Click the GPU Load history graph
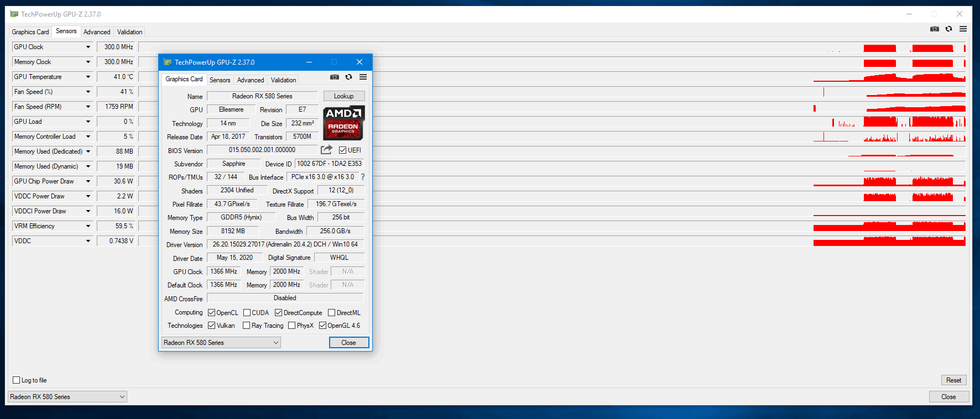 coord(552,122)
